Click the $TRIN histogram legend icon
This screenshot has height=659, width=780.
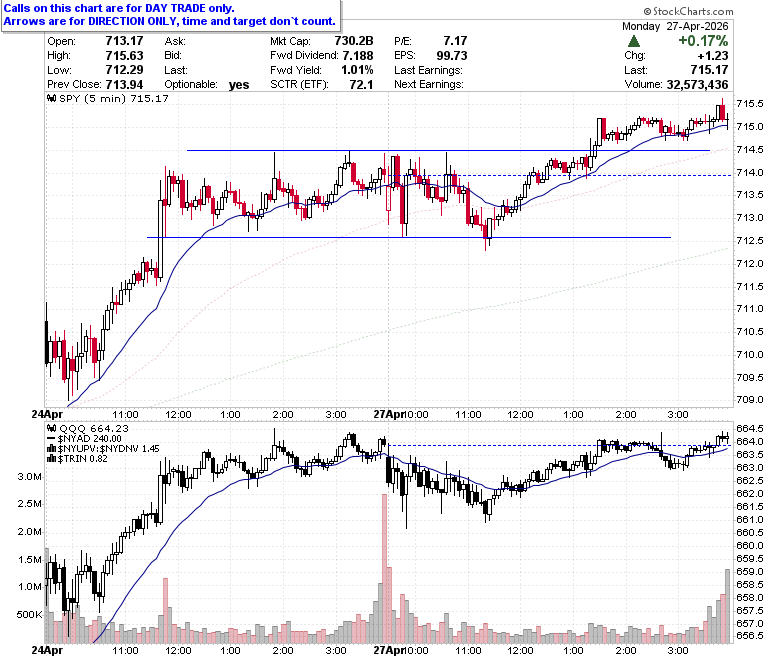[x=51, y=459]
